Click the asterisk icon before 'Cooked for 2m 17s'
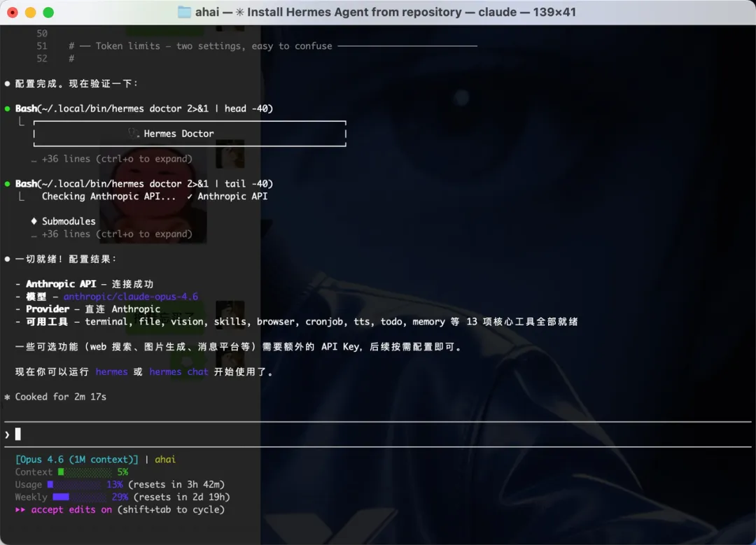The image size is (756, 545). [x=7, y=397]
